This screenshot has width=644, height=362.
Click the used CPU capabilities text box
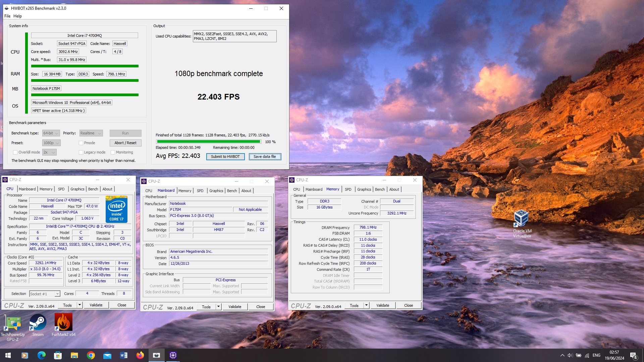coord(234,36)
